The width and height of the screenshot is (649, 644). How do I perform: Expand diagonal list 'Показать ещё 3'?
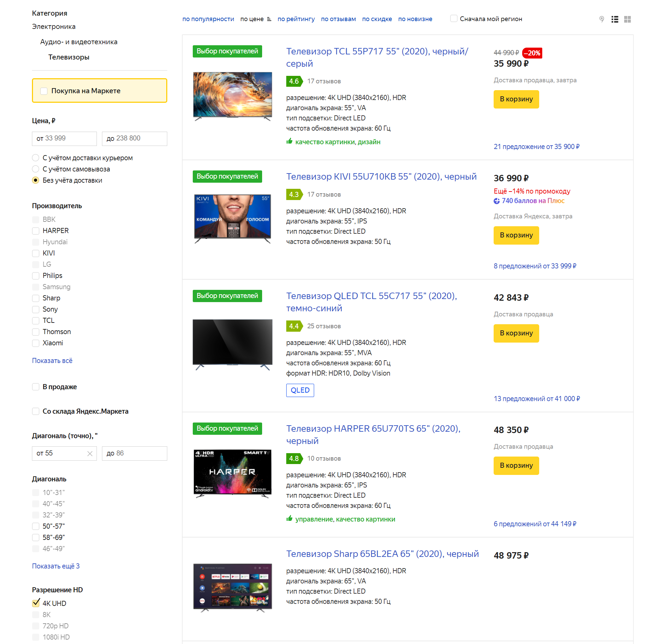click(56, 566)
